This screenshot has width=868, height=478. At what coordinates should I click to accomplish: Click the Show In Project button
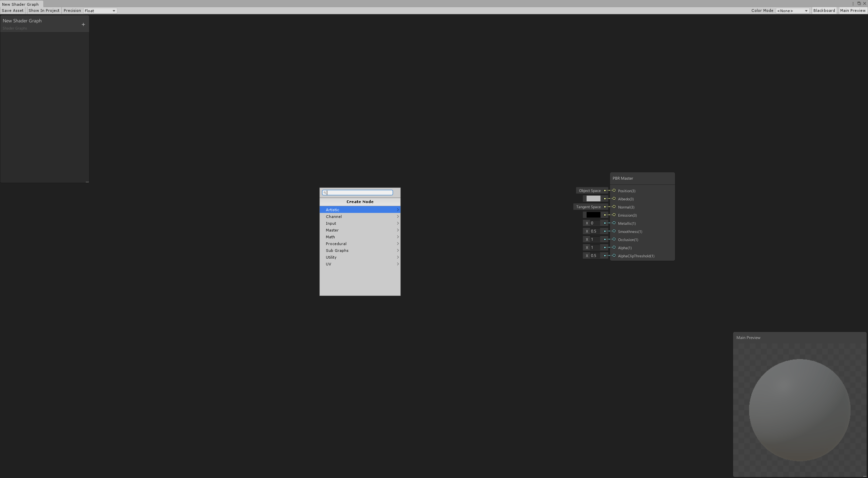tap(44, 11)
